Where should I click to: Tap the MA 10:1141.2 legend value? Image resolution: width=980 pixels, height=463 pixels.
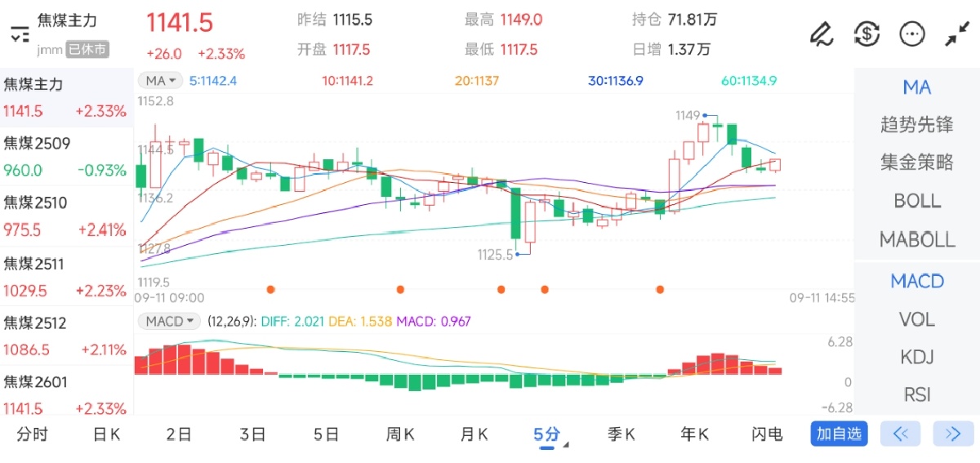pyautogui.click(x=347, y=81)
